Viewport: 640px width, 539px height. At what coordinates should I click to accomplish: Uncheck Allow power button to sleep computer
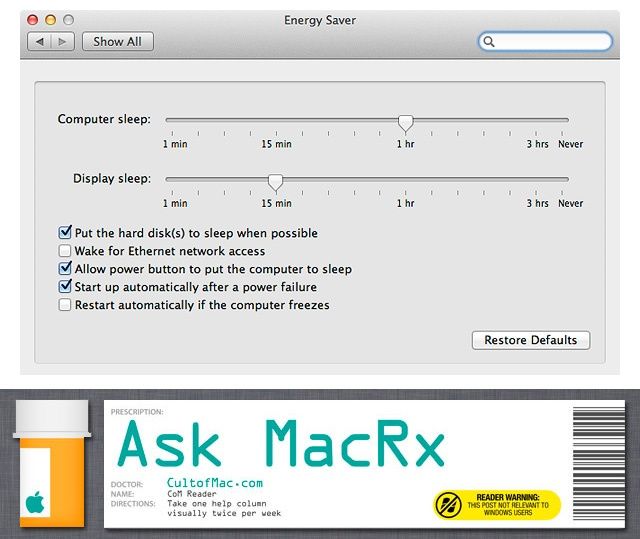pyautogui.click(x=65, y=268)
